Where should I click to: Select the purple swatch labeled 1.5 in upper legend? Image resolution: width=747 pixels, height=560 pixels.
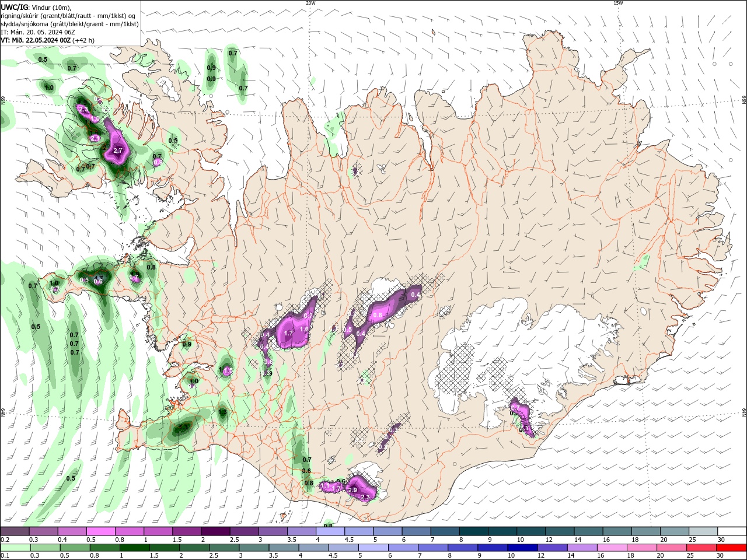click(x=186, y=531)
